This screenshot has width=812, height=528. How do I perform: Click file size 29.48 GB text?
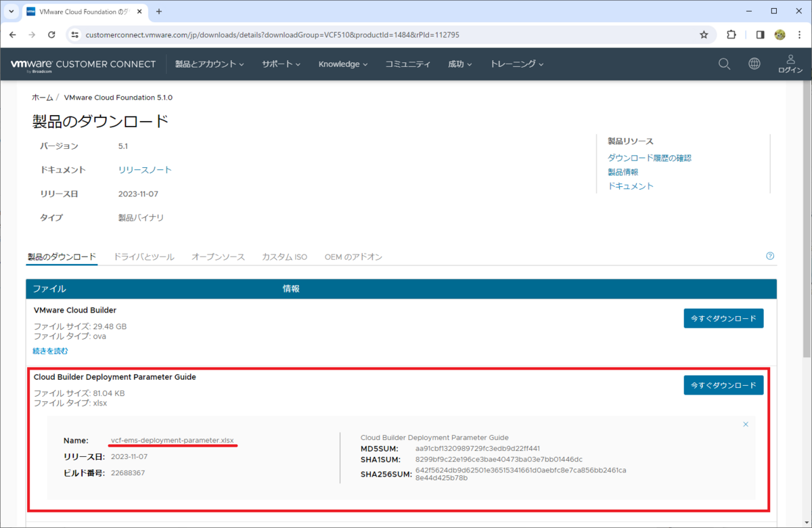point(110,326)
